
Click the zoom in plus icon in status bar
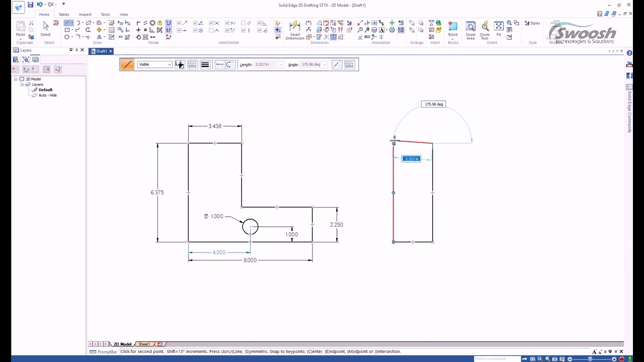point(614,359)
